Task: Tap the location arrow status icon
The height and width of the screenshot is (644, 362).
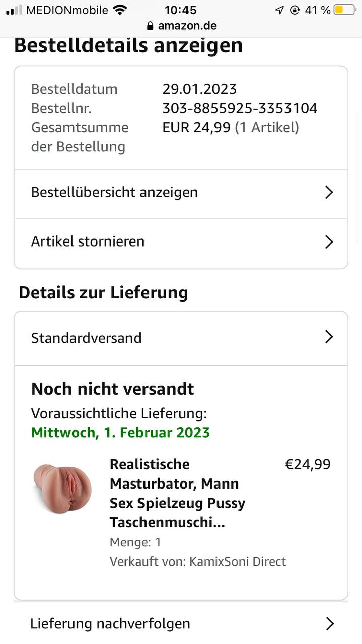Action: [279, 10]
